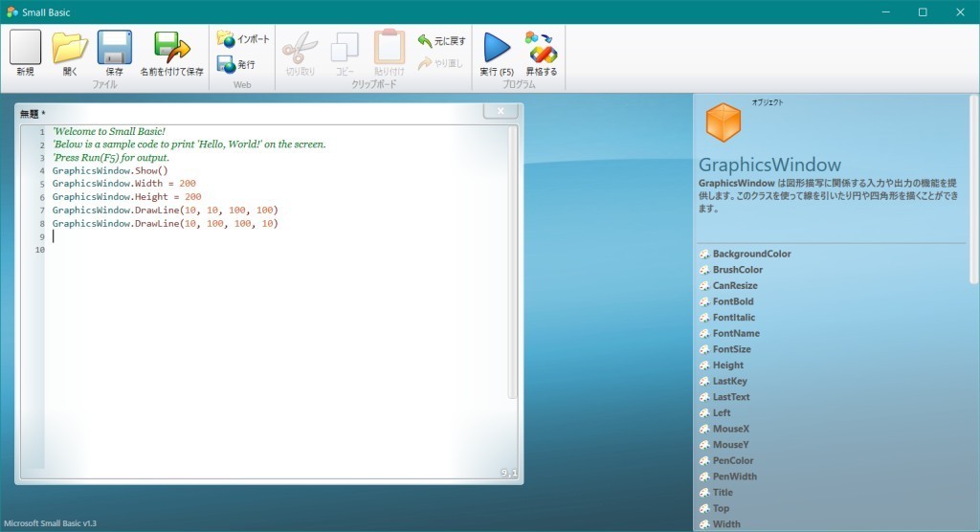Click the 'Welcome to Small Basic!' comment line

click(x=109, y=131)
